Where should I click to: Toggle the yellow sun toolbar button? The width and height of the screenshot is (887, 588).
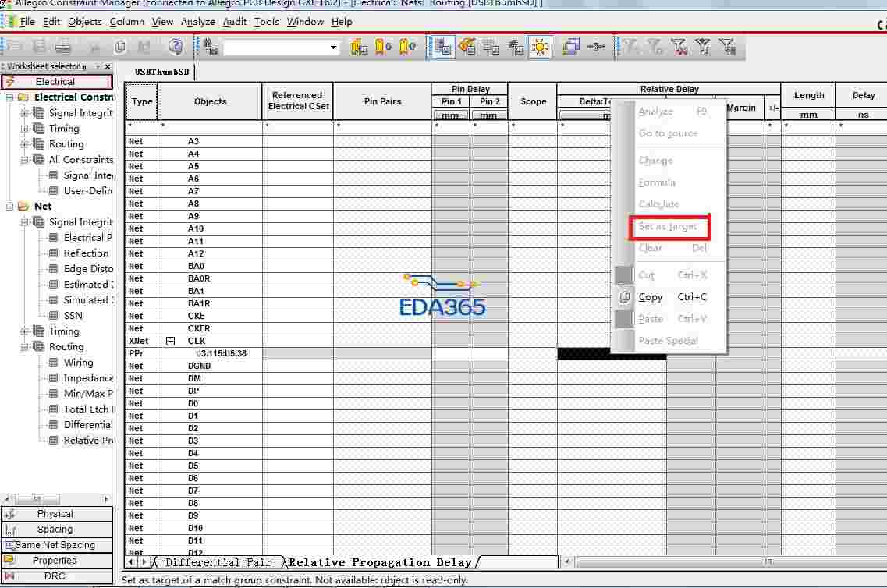(x=540, y=47)
